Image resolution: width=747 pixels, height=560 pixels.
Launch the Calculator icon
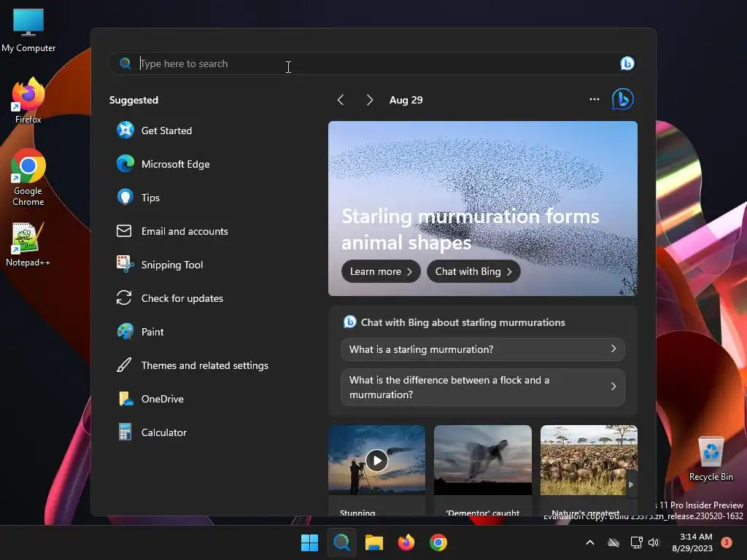125,432
